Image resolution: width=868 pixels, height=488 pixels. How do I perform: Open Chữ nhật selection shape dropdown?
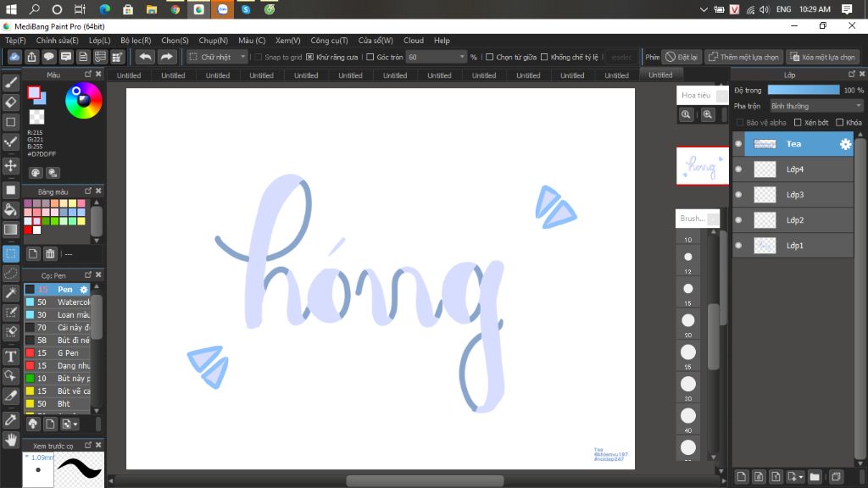point(217,57)
